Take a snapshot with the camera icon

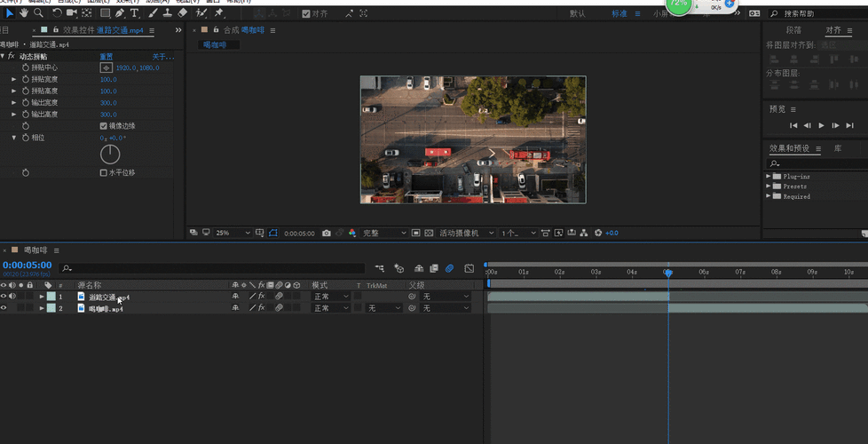[x=327, y=233]
